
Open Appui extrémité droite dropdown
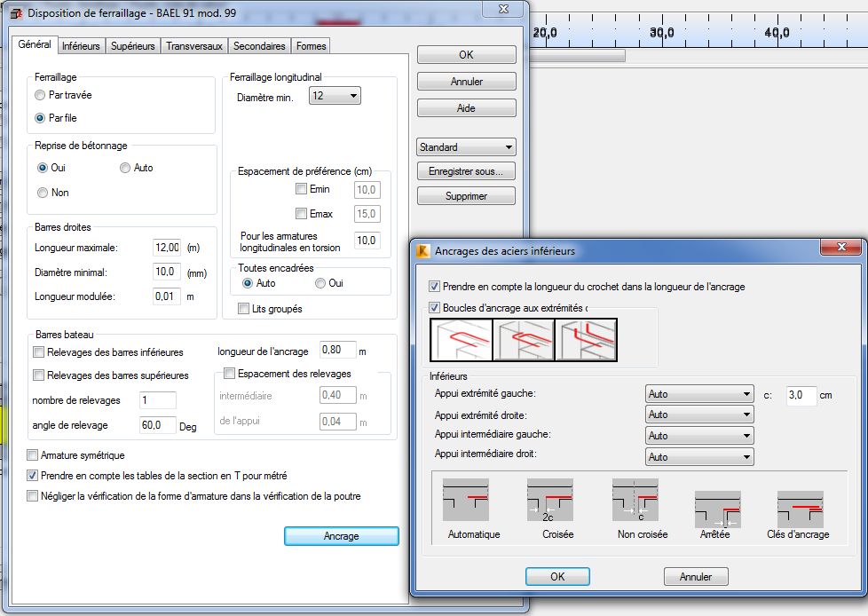(699, 415)
